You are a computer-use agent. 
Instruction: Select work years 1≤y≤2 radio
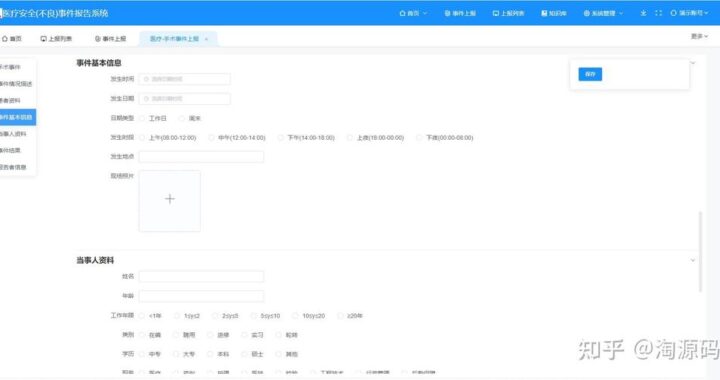click(177, 316)
